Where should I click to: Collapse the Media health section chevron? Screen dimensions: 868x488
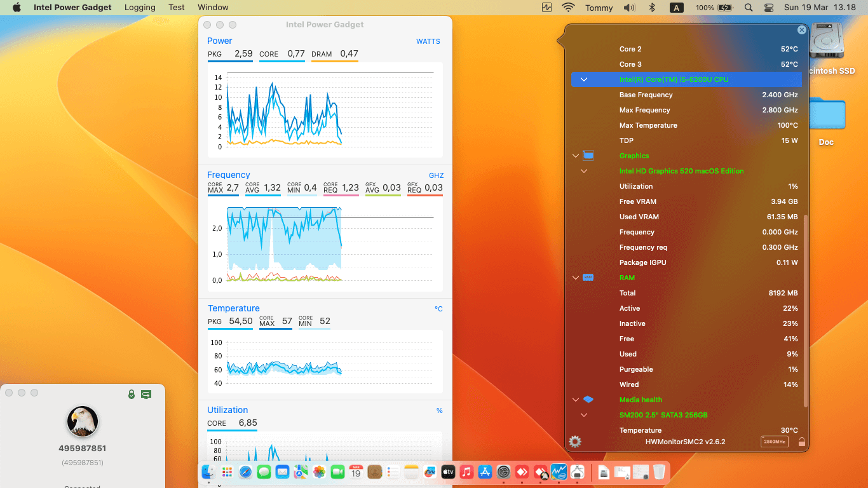pos(576,400)
